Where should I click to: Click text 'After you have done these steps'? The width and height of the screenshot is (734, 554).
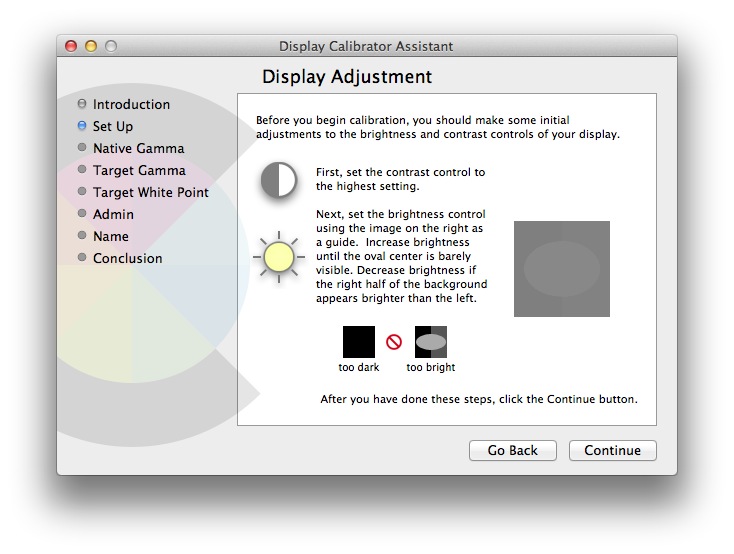tap(406, 399)
